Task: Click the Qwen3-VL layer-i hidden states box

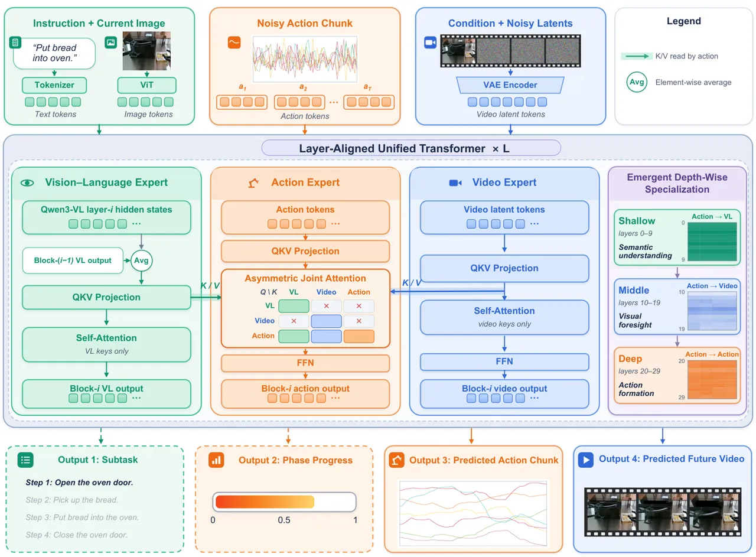Action: coord(106,217)
